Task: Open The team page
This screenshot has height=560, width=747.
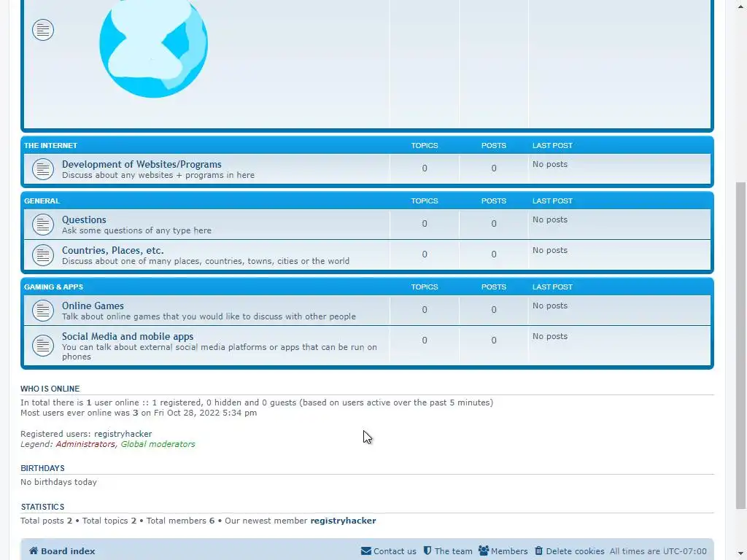Action: coord(448,551)
